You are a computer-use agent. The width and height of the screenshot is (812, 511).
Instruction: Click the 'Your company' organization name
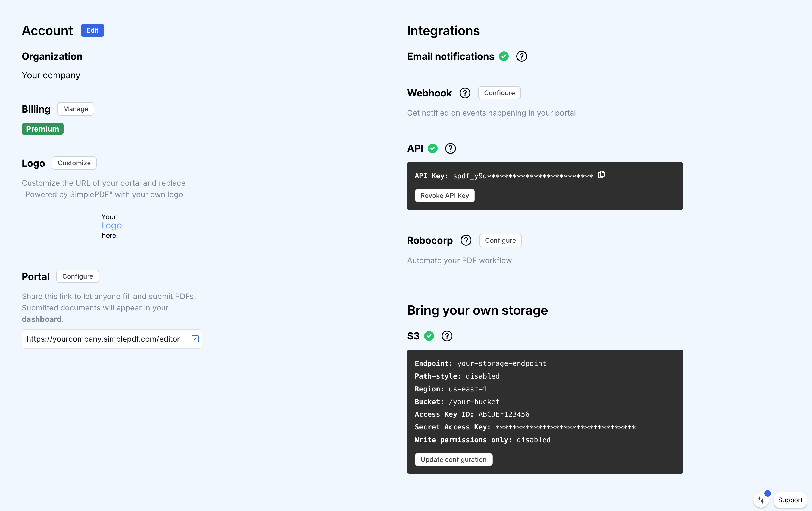51,75
